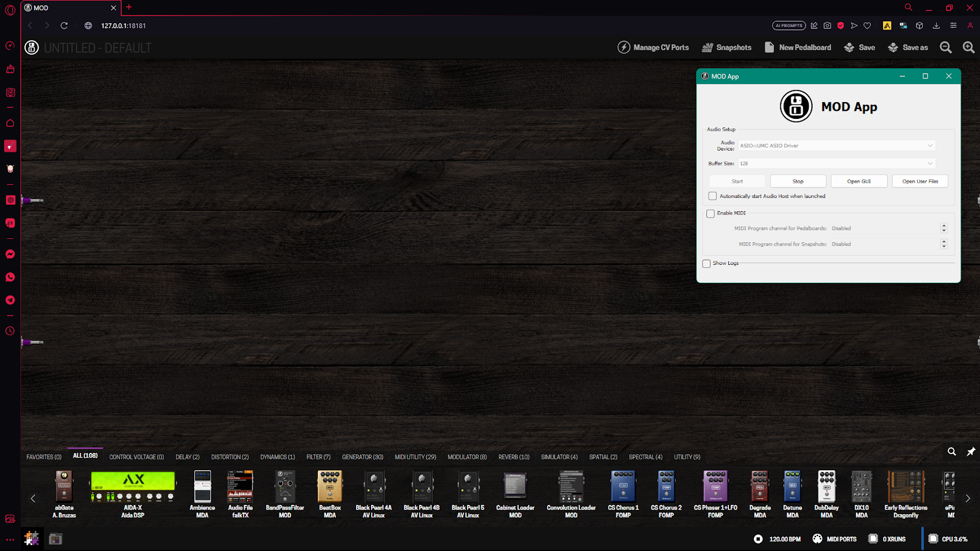Take a browser snapshot with camera icon

point(827,25)
